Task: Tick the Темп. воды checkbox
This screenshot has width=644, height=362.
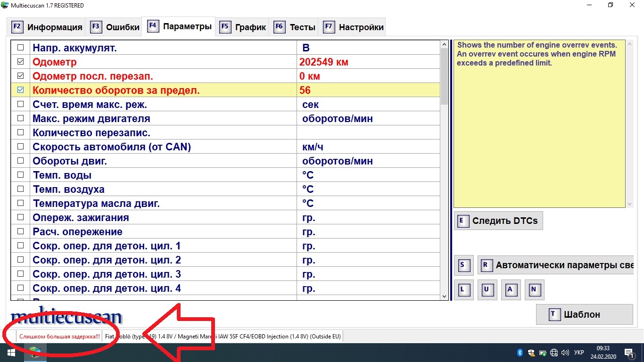Action: point(20,175)
